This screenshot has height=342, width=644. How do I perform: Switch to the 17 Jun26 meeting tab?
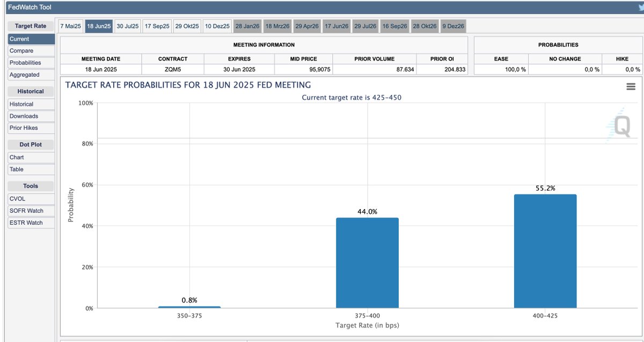(336, 26)
